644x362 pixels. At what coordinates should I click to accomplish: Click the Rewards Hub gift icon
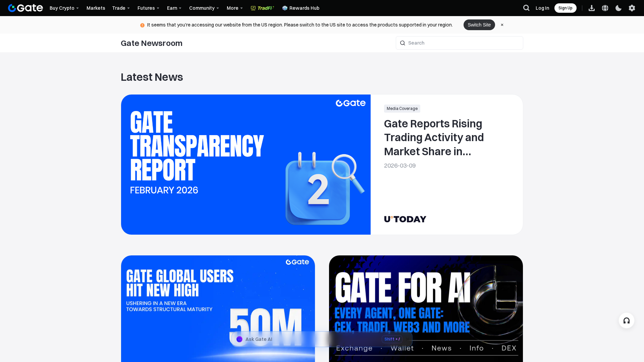(285, 8)
